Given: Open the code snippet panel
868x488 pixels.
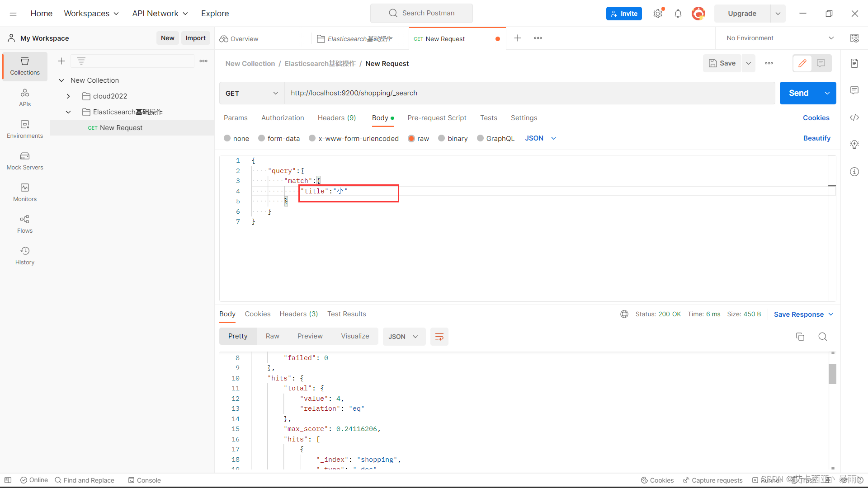Looking at the screenshot, I should click(x=854, y=117).
